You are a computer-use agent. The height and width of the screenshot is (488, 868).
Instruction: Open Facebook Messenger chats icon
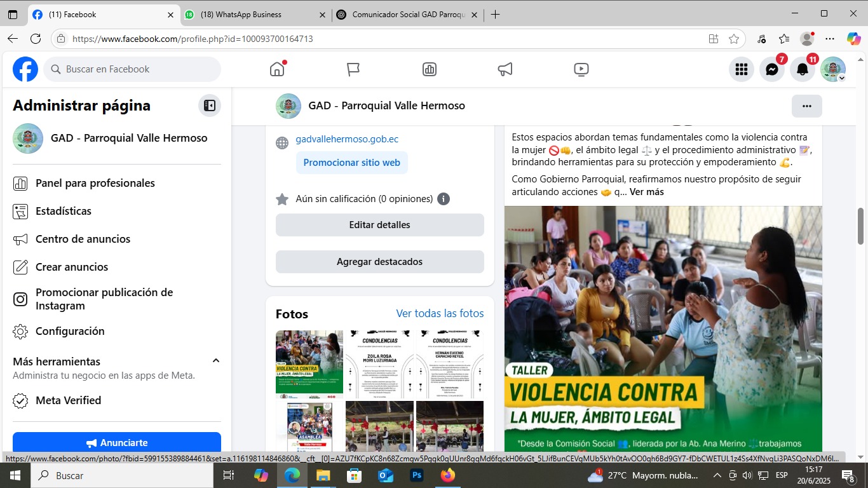[772, 69]
